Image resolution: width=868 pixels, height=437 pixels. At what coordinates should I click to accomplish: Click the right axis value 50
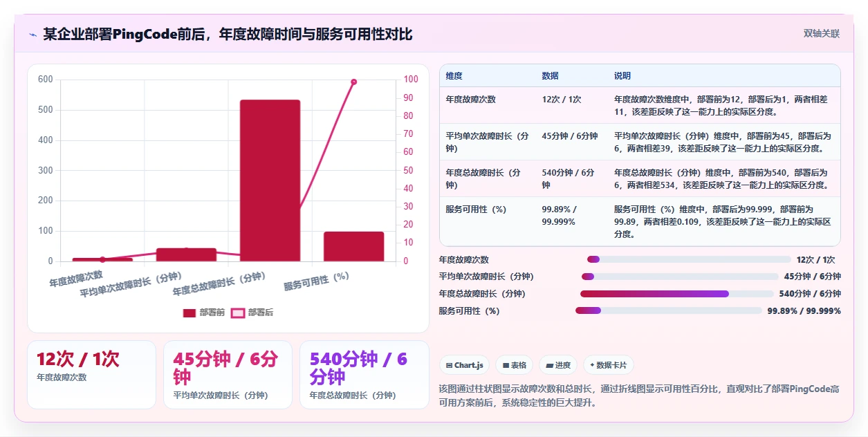408,170
